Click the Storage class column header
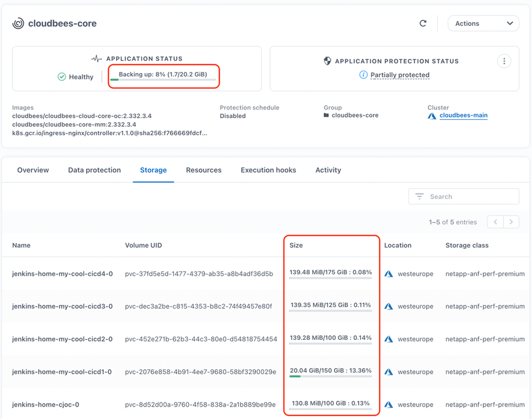This screenshot has height=419, width=532. point(467,245)
